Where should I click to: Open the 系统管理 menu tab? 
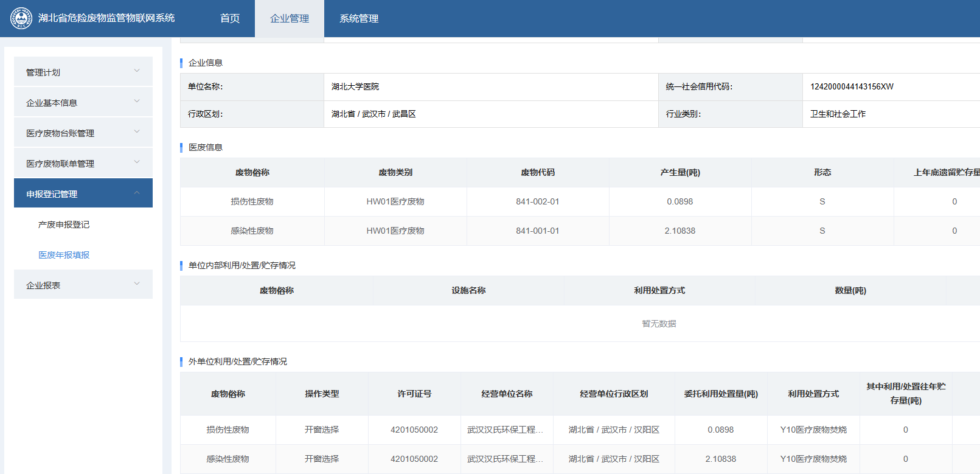(x=359, y=18)
